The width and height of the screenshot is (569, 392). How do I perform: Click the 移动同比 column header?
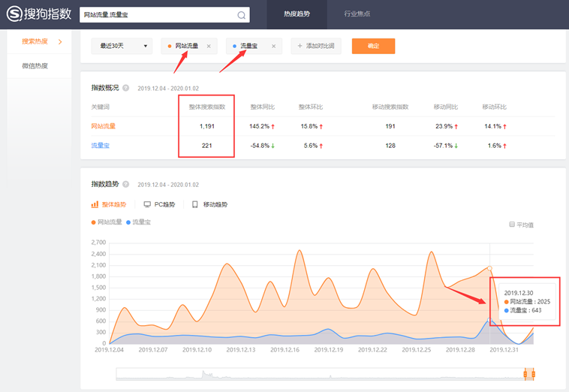[446, 107]
